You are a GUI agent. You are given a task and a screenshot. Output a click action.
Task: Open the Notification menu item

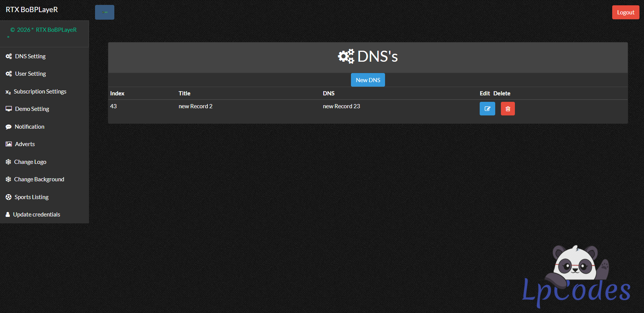coord(30,127)
